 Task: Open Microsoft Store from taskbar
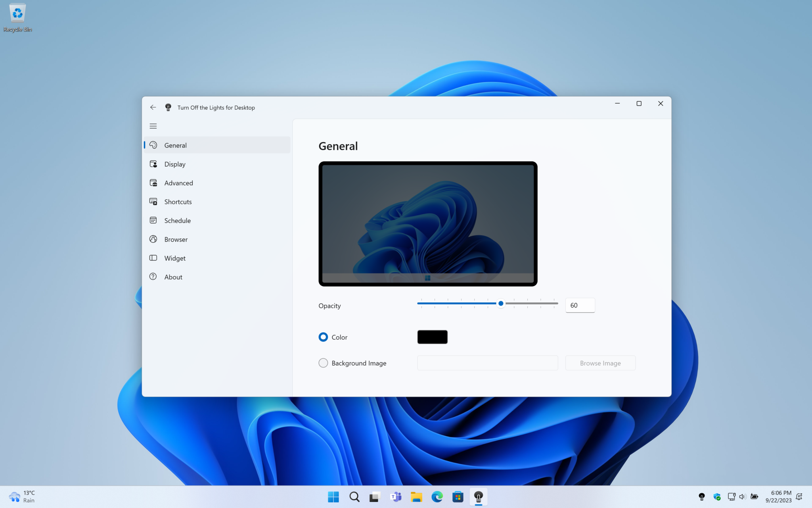[x=458, y=497]
